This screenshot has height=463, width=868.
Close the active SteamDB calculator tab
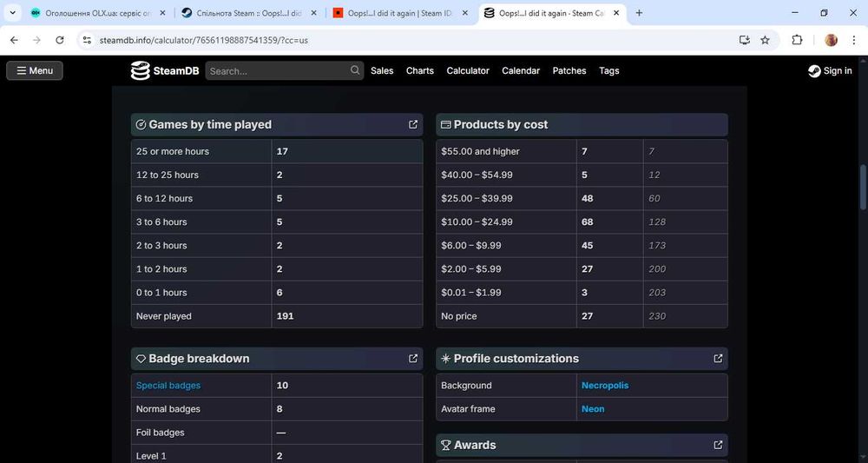point(616,13)
